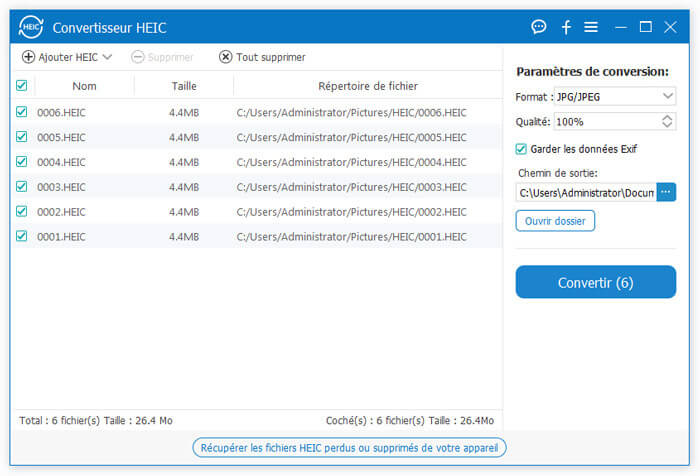Image resolution: width=700 pixels, height=476 pixels.
Task: Click the Tout supprimer X icon
Action: (225, 57)
